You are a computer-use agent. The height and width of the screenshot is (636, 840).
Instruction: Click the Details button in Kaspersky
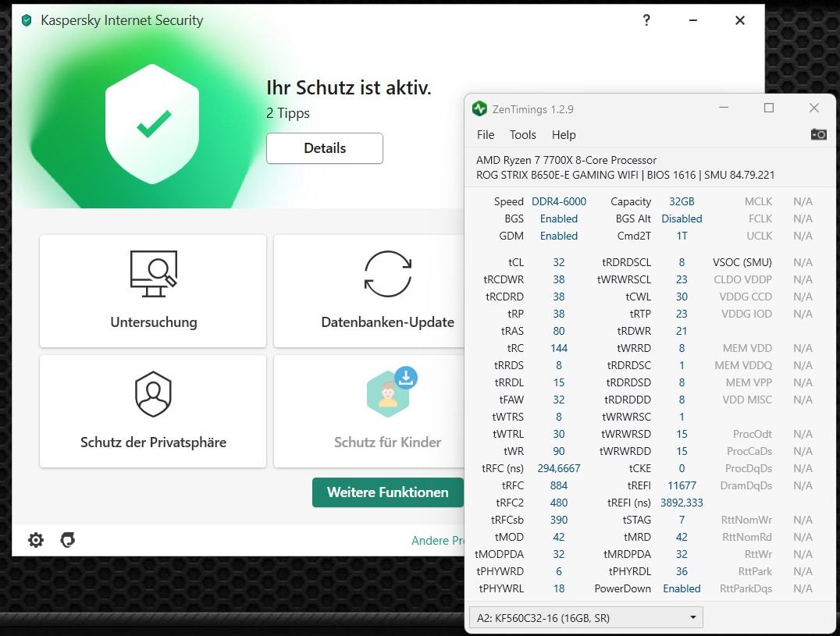point(325,148)
